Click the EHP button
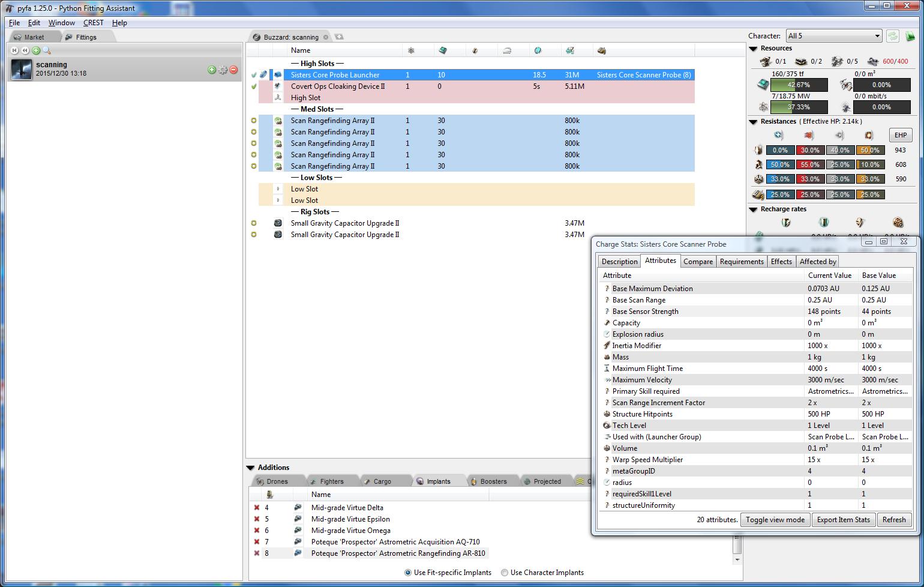This screenshot has width=924, height=587. 901,135
